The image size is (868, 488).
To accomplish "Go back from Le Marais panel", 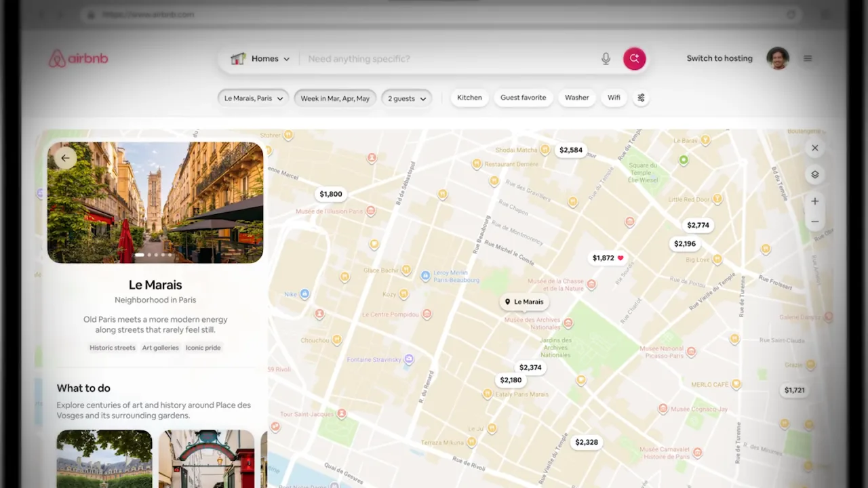I will pos(65,158).
